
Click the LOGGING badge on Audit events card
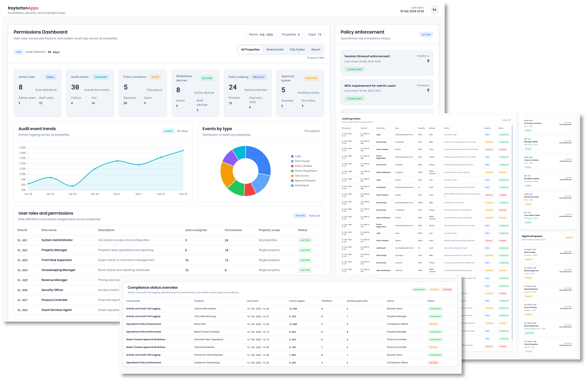click(x=101, y=77)
